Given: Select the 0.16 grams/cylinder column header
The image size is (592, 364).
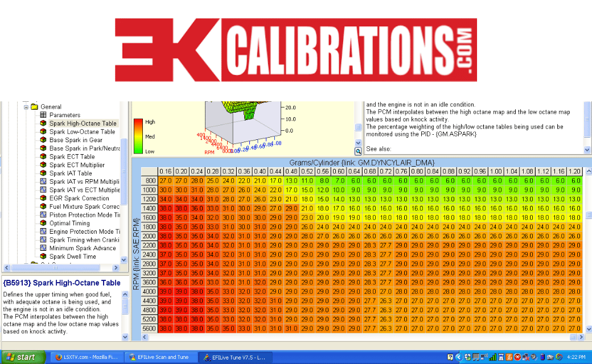Looking at the screenshot, I should click(166, 171).
